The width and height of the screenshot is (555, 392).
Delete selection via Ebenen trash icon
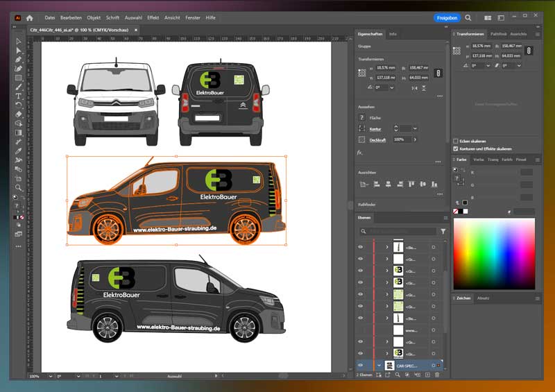[x=436, y=375]
